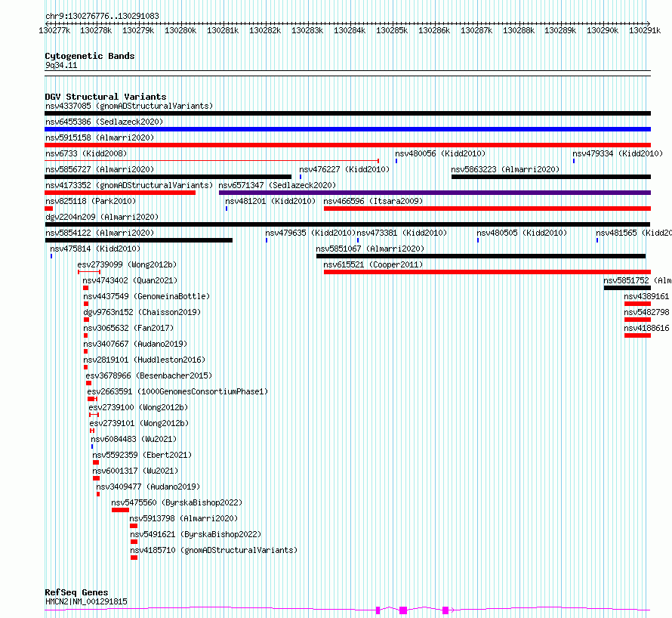Select nsv476227 Kidd2010 label
Screen dimensions: 672x618
coord(344,169)
